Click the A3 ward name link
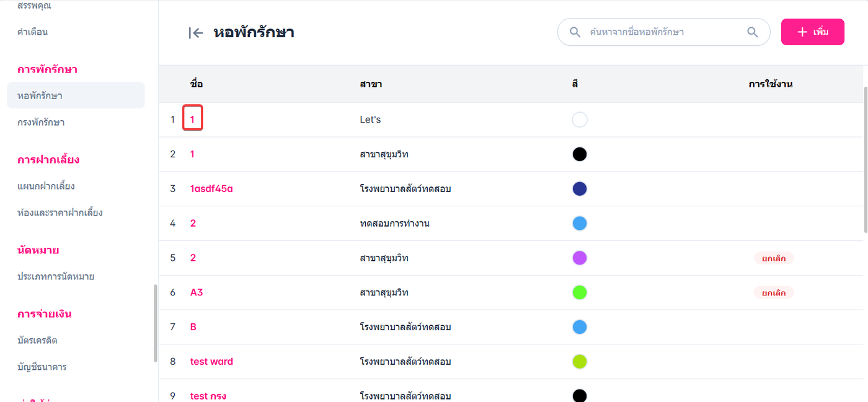Viewport: 868px width, 402px height. 197,292
